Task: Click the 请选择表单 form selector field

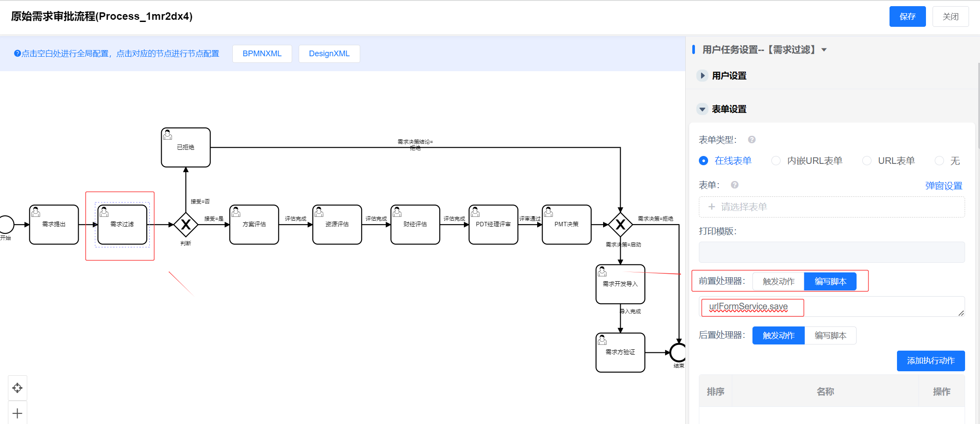Action: coord(831,207)
